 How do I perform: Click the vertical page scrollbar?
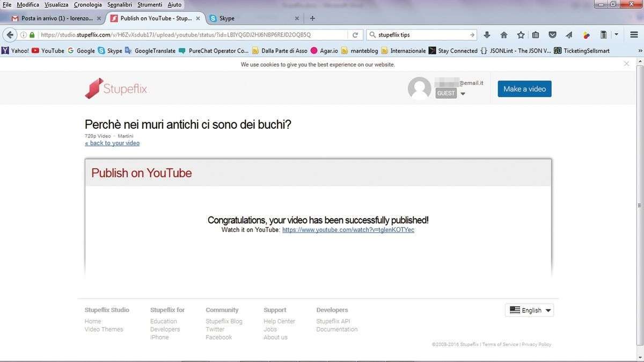[x=640, y=205]
